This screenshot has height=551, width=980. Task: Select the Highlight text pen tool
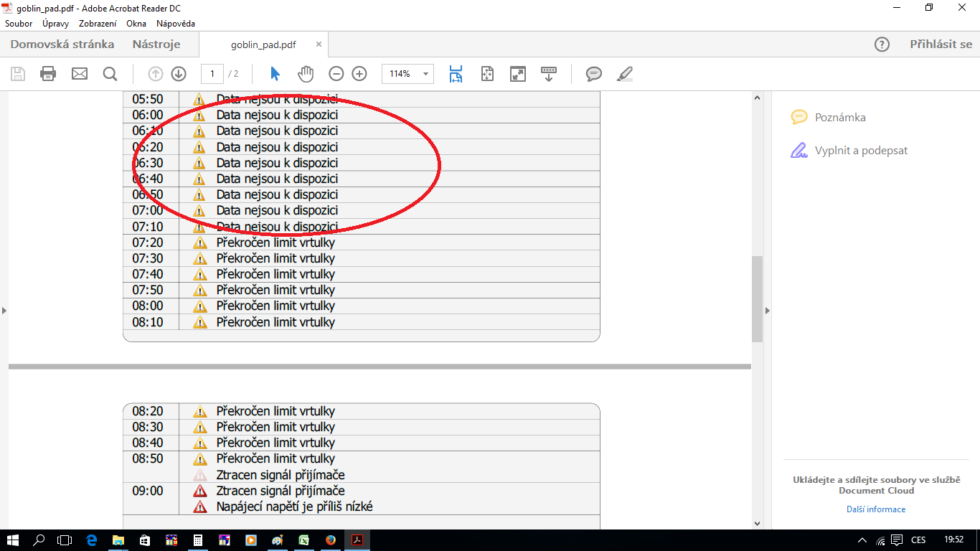tap(625, 74)
